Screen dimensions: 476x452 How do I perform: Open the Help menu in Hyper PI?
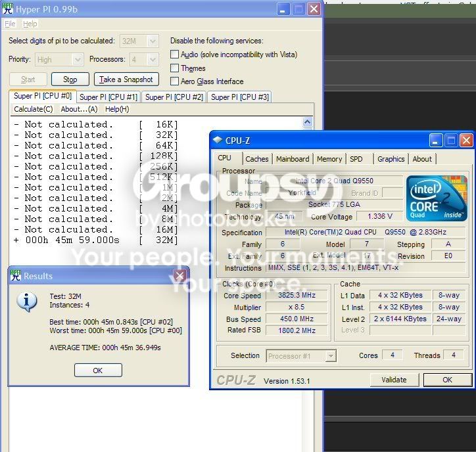point(30,24)
